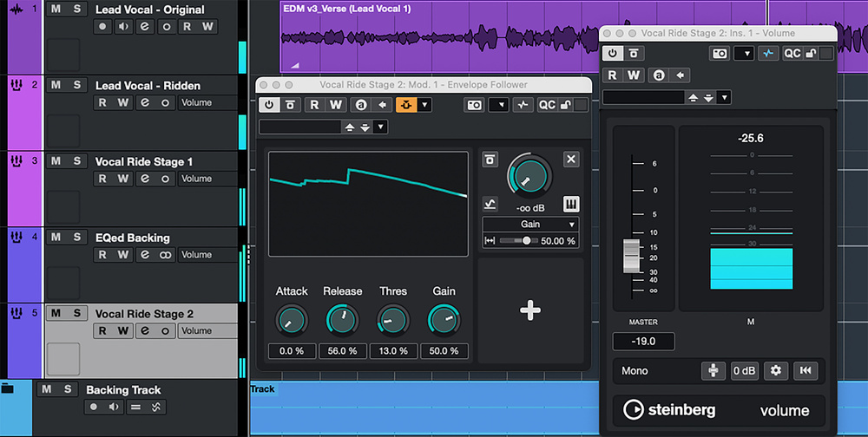Click the piano keyboard icon beside Gain knob
This screenshot has height=437, width=868.
(x=570, y=204)
